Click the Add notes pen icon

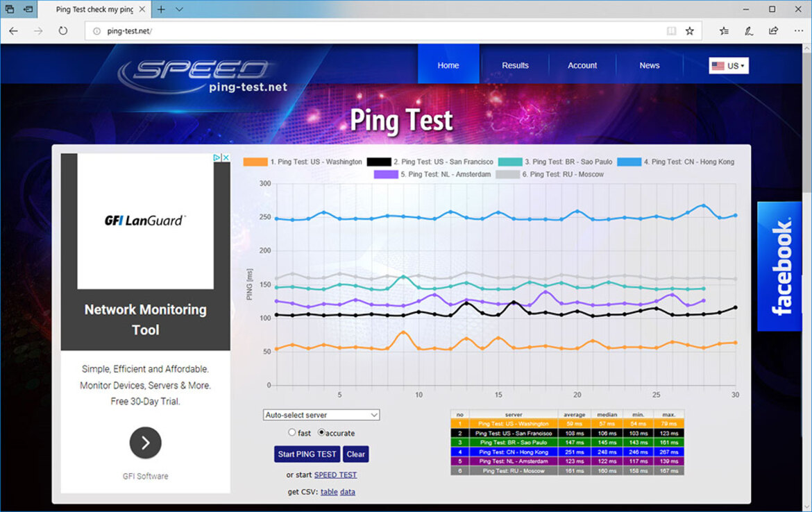point(749,31)
